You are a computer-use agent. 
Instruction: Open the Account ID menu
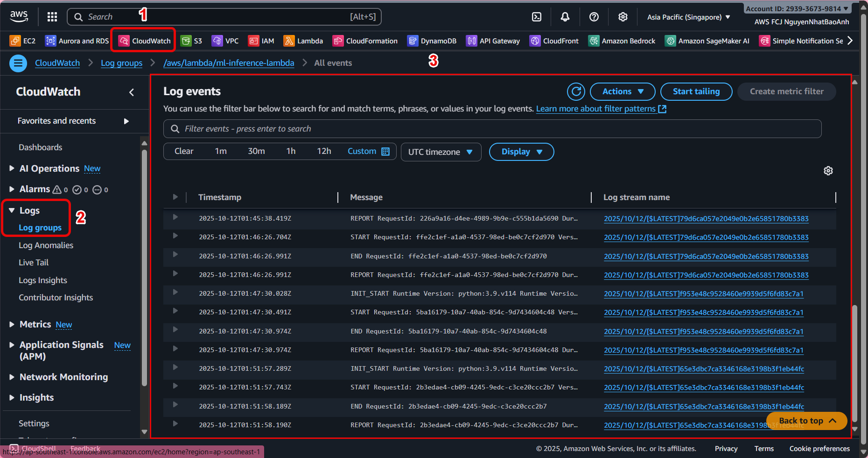pos(797,9)
